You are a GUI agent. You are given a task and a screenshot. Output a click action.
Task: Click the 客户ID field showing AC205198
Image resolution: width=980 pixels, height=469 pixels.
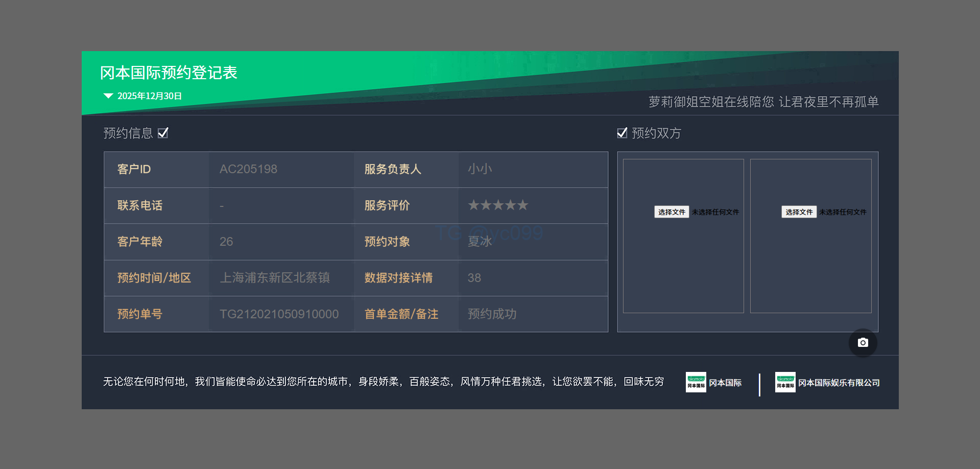281,170
